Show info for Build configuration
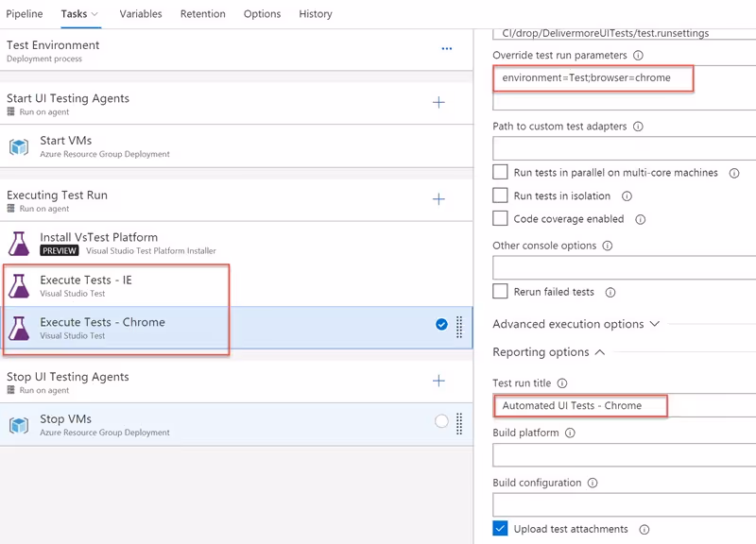756x544 pixels. tap(593, 483)
